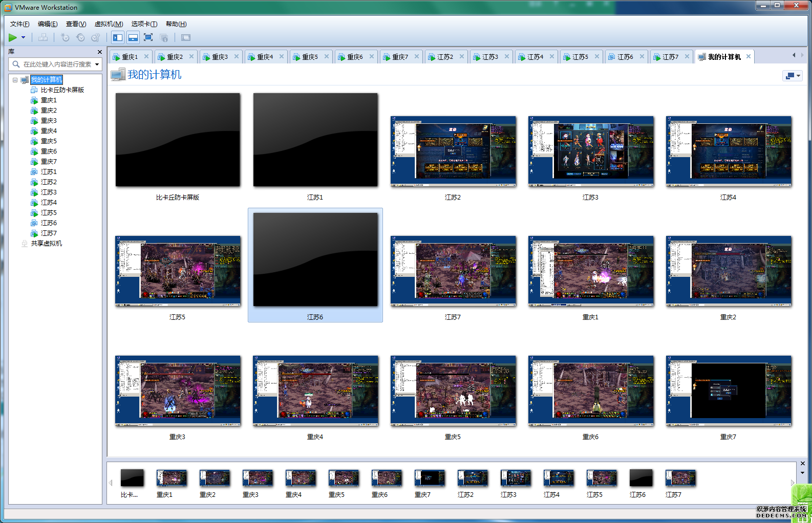The image size is (812, 523).
Task: Select the 江苏4 large thumbnail
Action: click(729, 151)
